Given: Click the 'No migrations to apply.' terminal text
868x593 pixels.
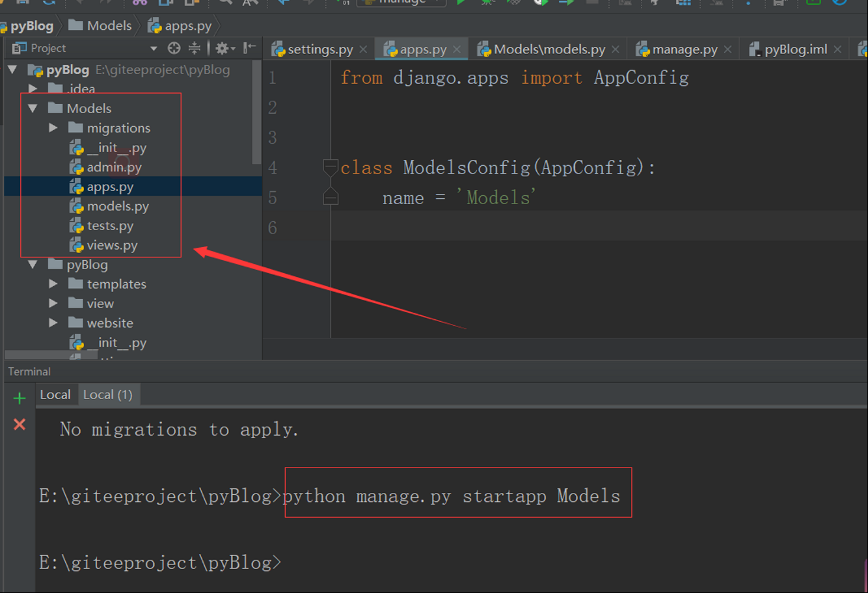Looking at the screenshot, I should pyautogui.click(x=179, y=429).
